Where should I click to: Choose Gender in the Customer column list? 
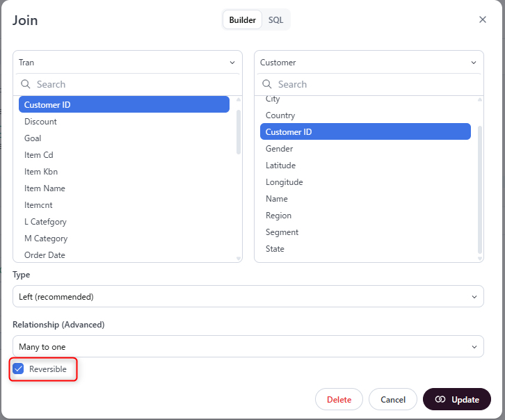pyautogui.click(x=279, y=149)
